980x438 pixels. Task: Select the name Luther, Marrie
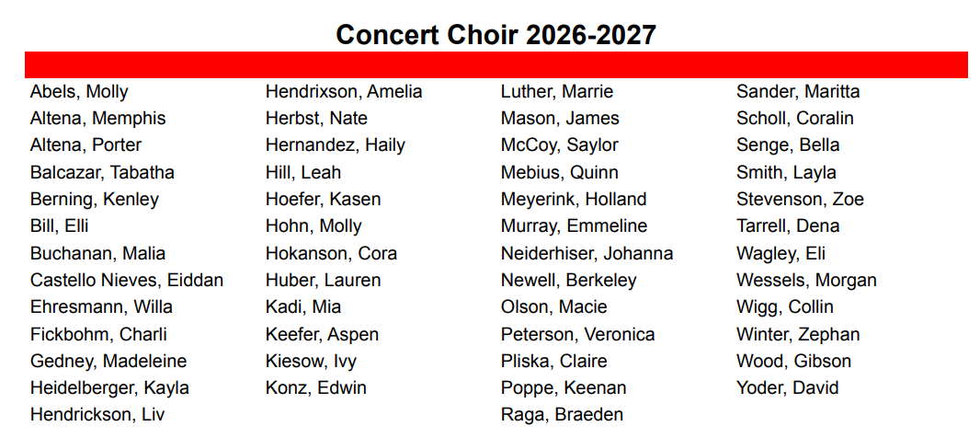[556, 91]
